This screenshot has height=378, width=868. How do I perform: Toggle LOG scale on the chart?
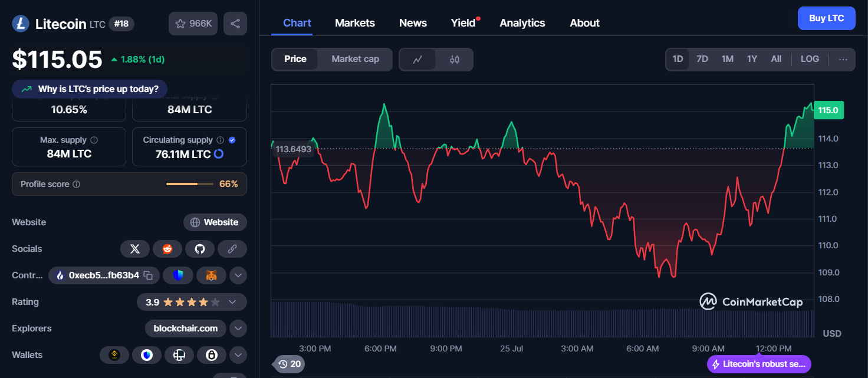pos(810,59)
